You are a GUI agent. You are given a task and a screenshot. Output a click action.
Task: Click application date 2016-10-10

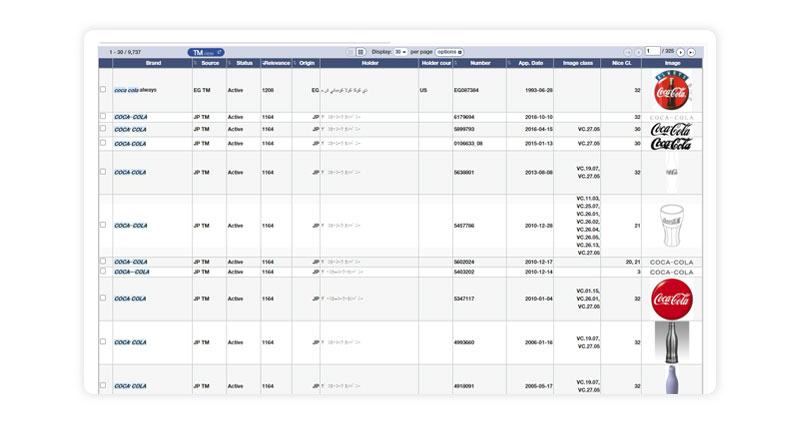click(x=539, y=117)
